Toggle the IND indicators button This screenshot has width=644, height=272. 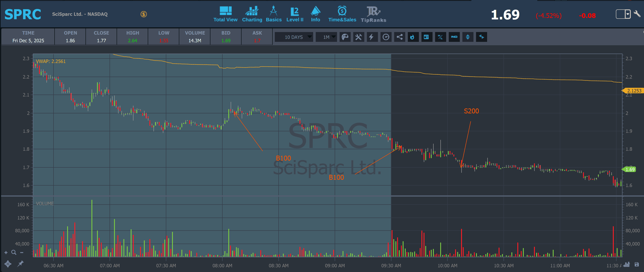[x=454, y=37]
